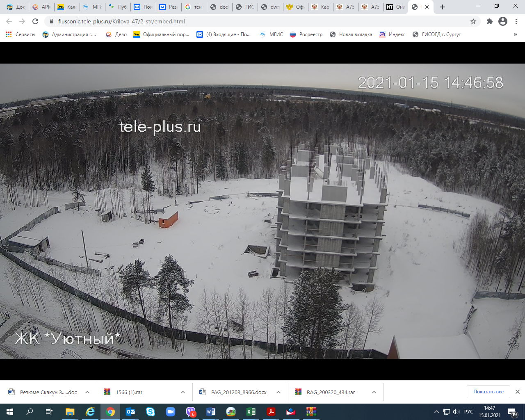Switch to the Кал browser tab
This screenshot has height=420, width=525.
click(x=67, y=7)
